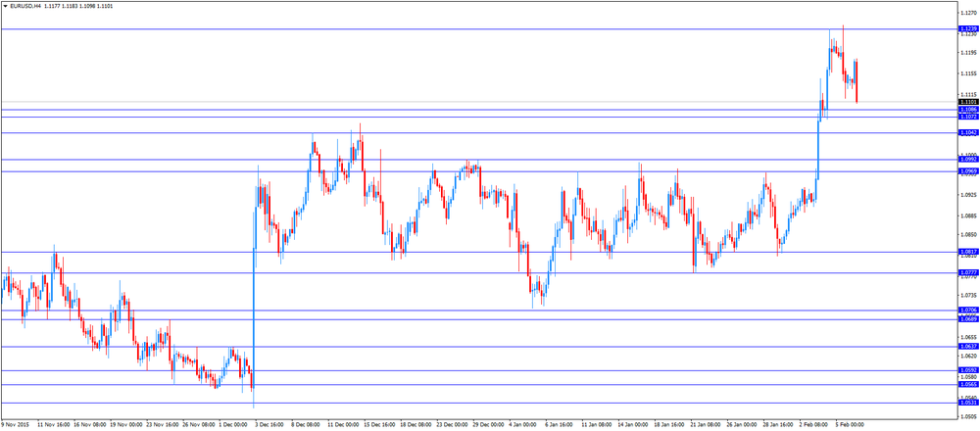Screen dimensions: 980x431
Task: Click the 1.0850 price axis tick
Action: (x=969, y=235)
